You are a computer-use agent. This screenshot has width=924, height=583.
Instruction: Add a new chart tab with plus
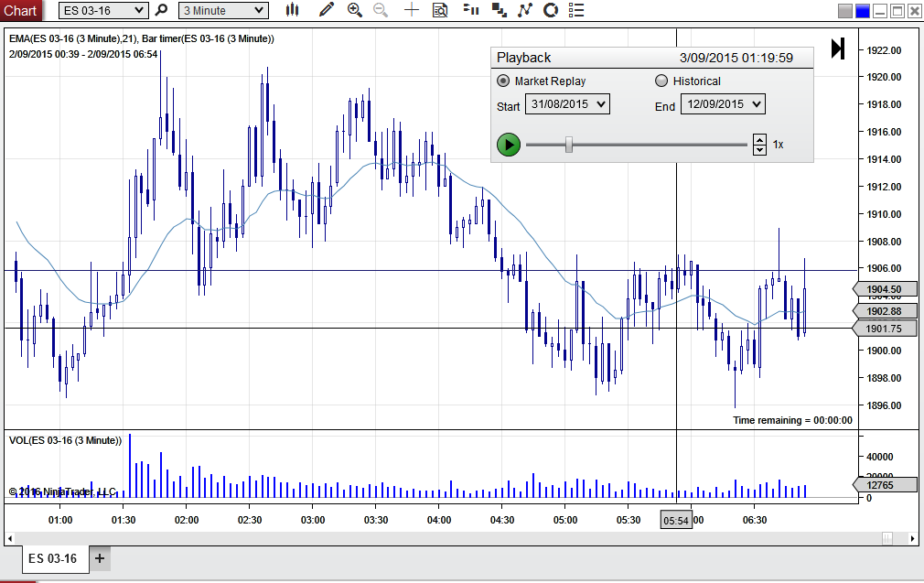[x=100, y=558]
